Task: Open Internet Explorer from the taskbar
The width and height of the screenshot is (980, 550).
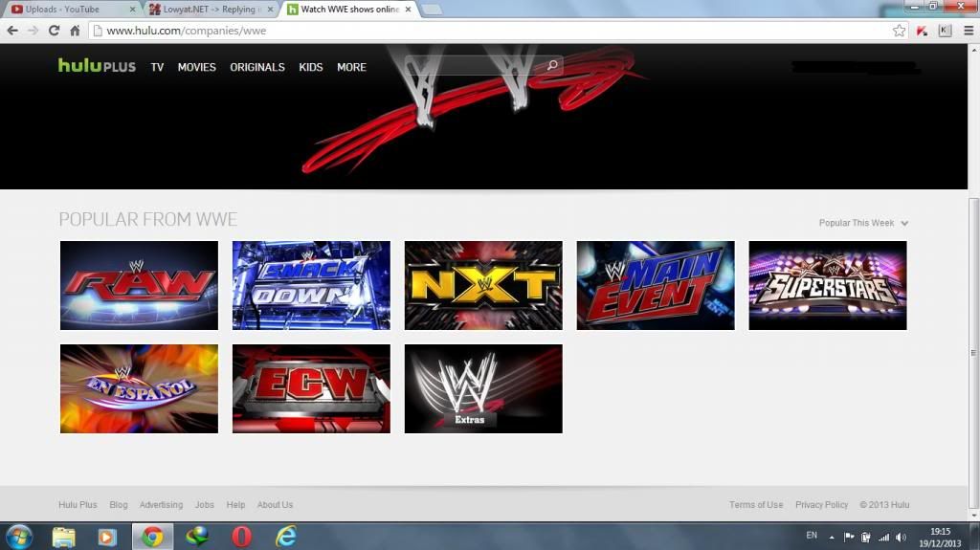Action: click(285, 537)
